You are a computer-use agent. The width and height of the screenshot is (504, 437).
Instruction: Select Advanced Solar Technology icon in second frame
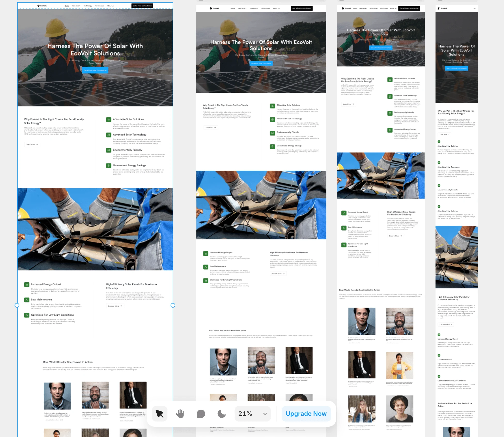coord(272,119)
